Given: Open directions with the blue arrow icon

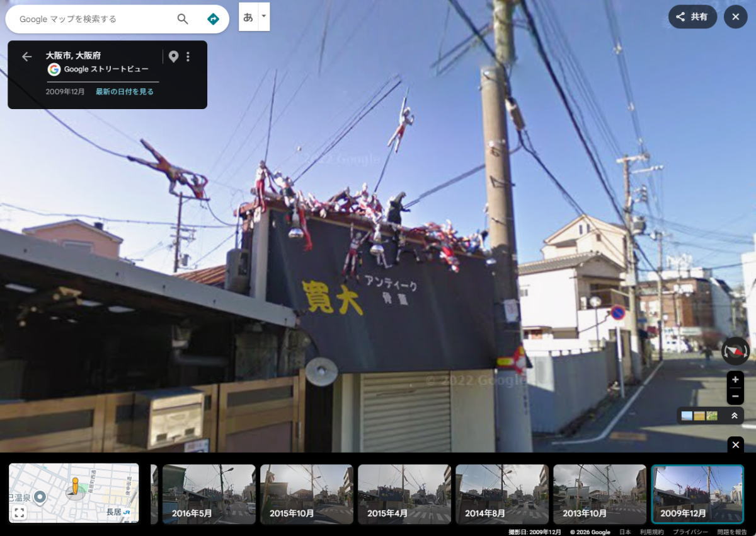Looking at the screenshot, I should point(213,19).
